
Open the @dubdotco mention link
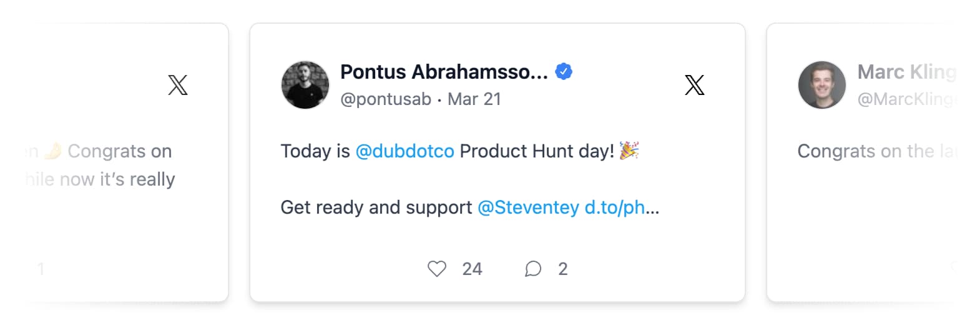(404, 151)
